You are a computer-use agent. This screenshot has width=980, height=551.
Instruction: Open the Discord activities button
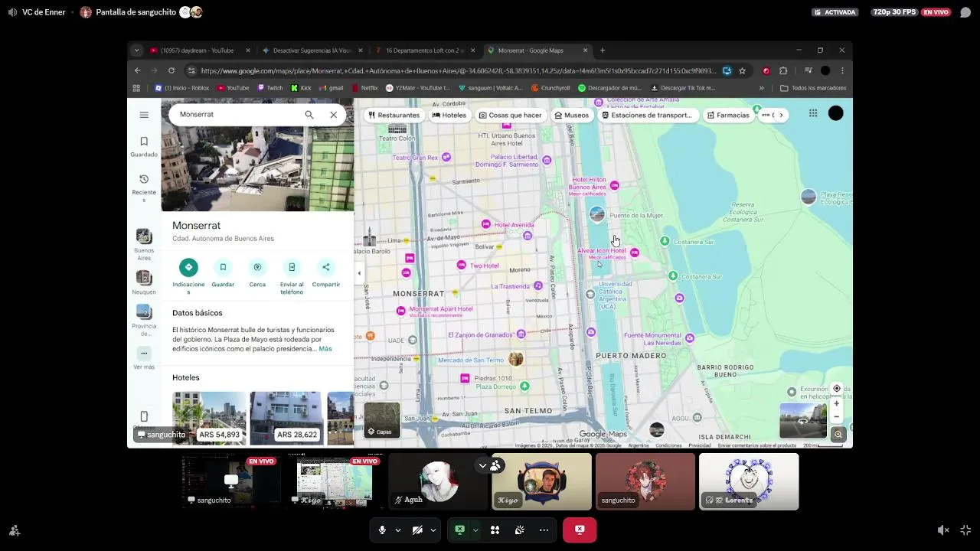point(495,530)
